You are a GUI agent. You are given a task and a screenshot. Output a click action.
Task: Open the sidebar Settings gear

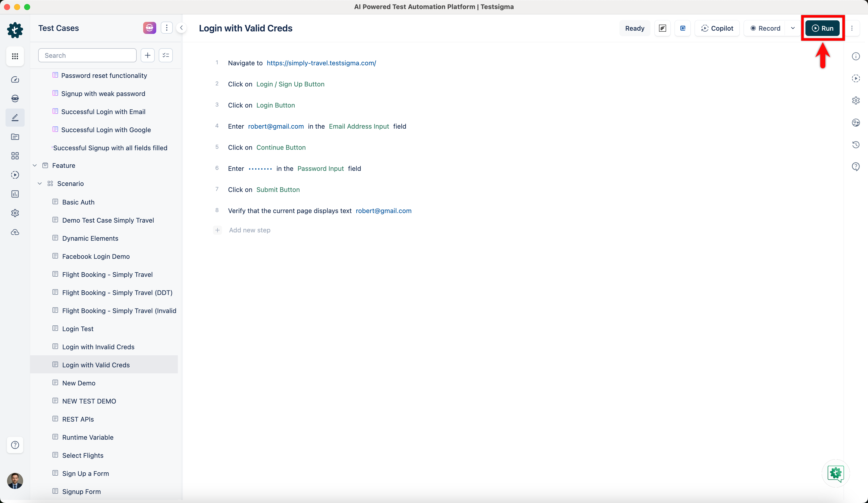coord(15,213)
